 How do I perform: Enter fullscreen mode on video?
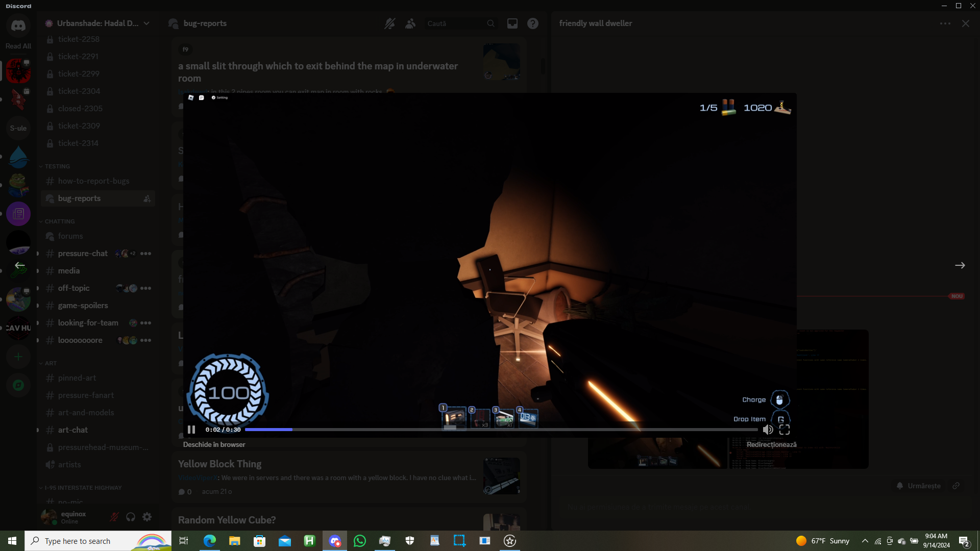(x=785, y=430)
